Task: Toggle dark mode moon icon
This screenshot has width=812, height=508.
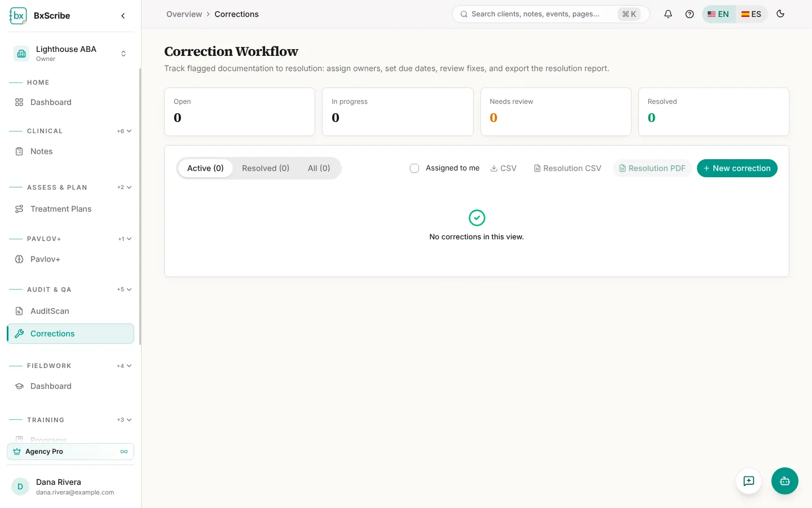Action: tap(780, 14)
